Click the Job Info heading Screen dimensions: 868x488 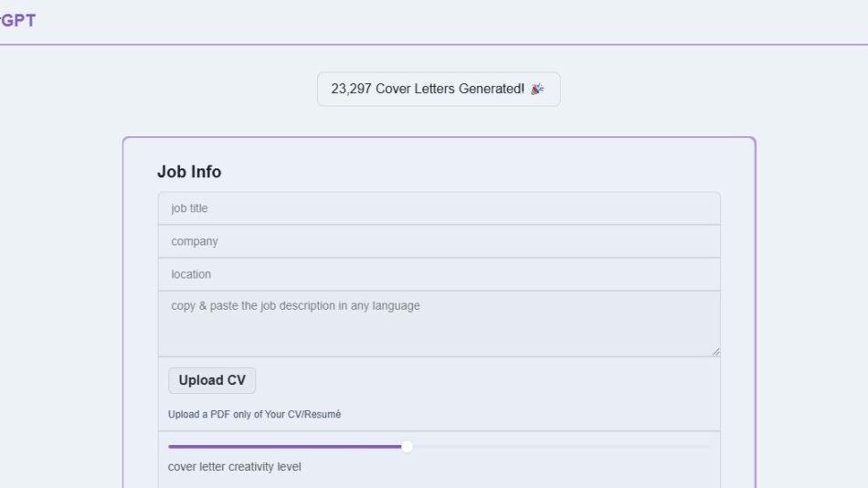coord(189,172)
